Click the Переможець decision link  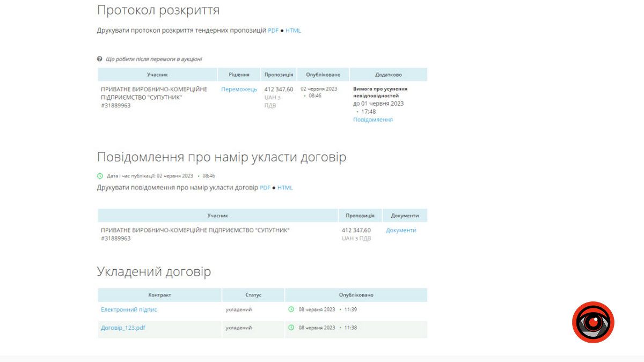click(239, 89)
